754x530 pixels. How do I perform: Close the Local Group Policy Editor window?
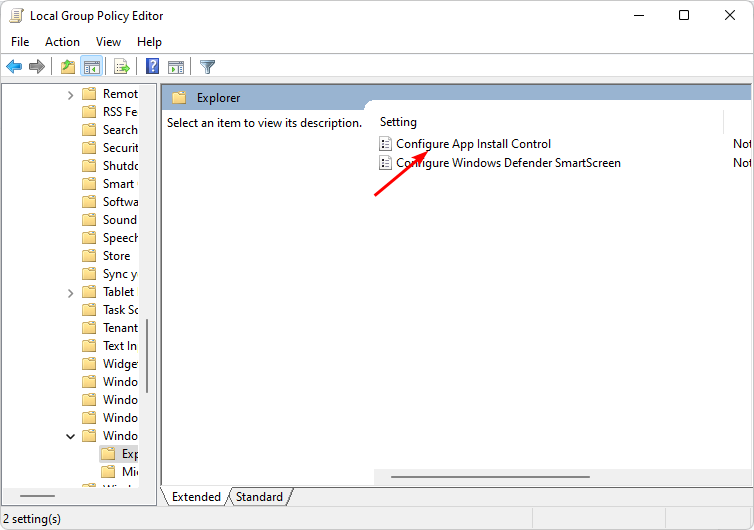tap(729, 15)
